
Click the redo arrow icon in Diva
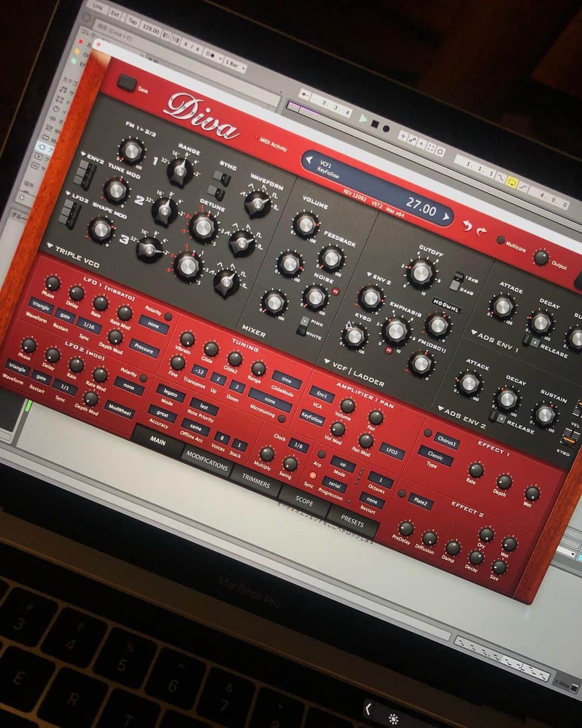(481, 230)
